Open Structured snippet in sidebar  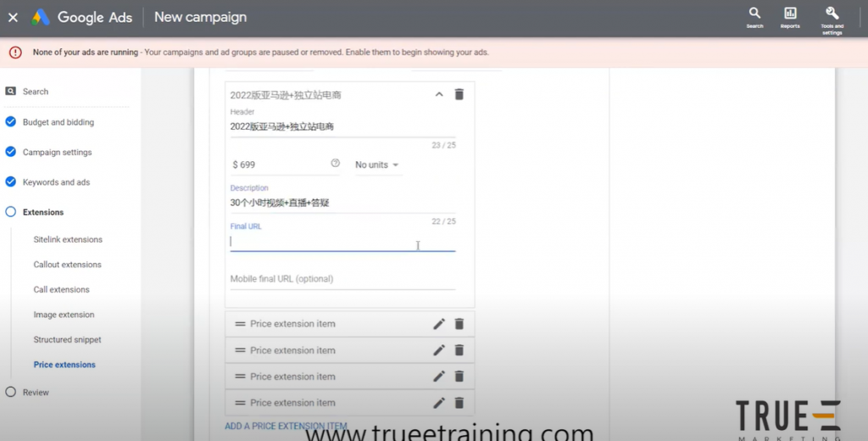coord(67,339)
